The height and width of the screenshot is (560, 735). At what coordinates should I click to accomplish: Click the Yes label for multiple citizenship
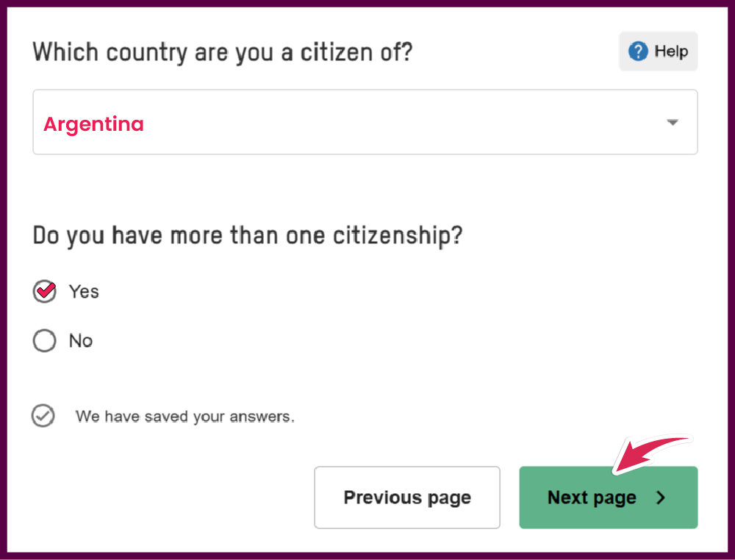tap(84, 292)
